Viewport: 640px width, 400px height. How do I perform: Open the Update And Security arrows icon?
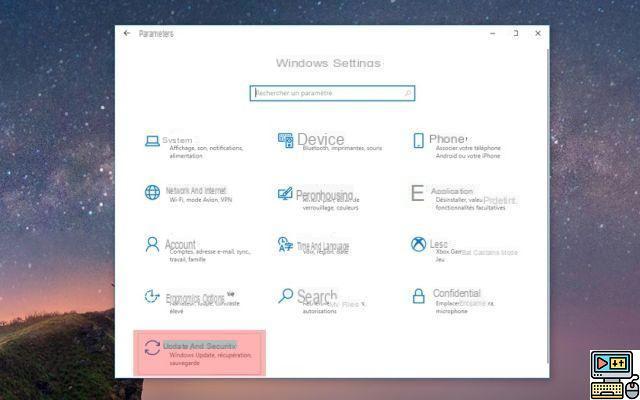152,348
